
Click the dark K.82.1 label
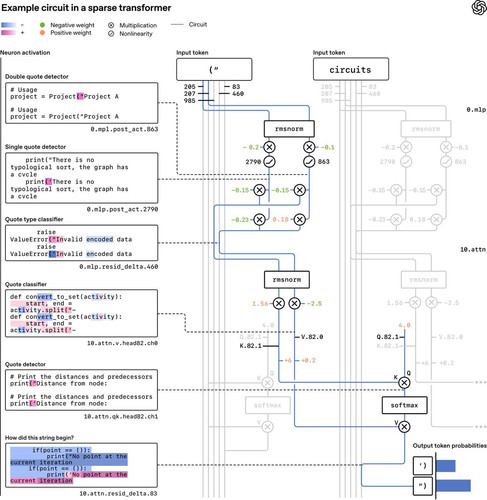coord(251,346)
